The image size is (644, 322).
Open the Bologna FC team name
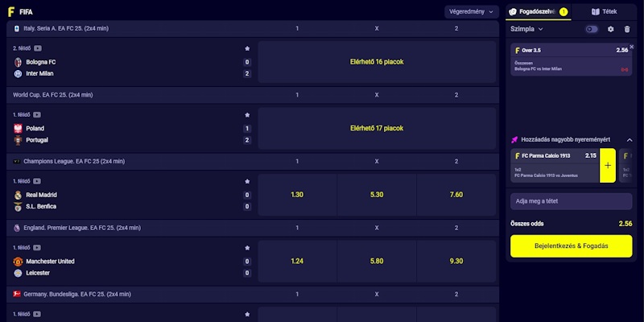(41, 63)
